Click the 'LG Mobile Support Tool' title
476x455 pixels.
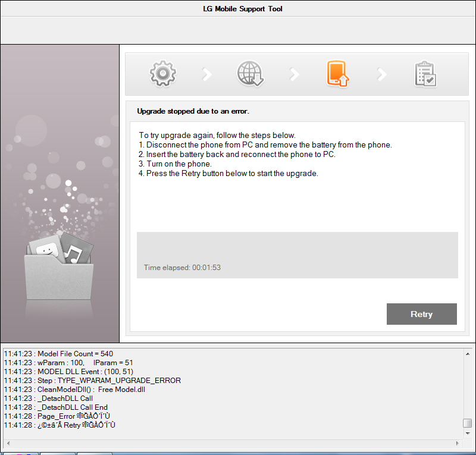click(243, 9)
